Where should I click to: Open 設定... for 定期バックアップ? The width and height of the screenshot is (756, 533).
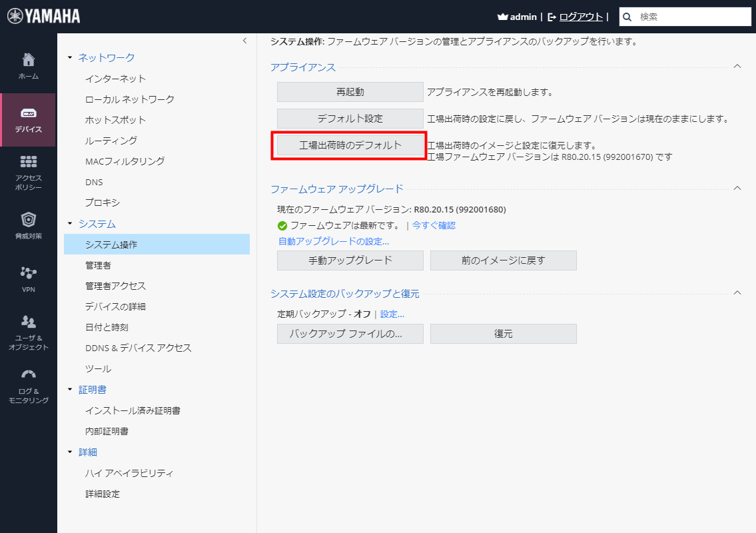392,313
